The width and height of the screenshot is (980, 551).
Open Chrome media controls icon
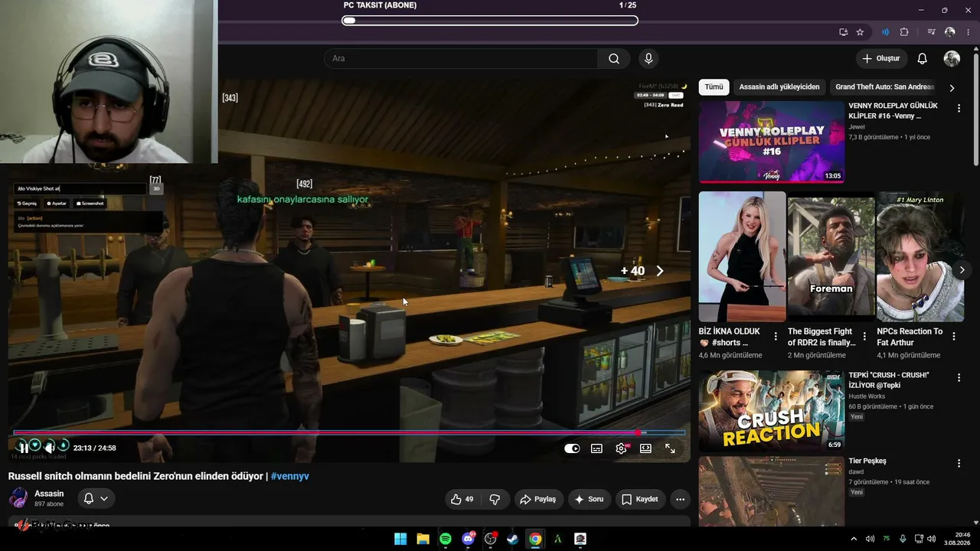(932, 32)
